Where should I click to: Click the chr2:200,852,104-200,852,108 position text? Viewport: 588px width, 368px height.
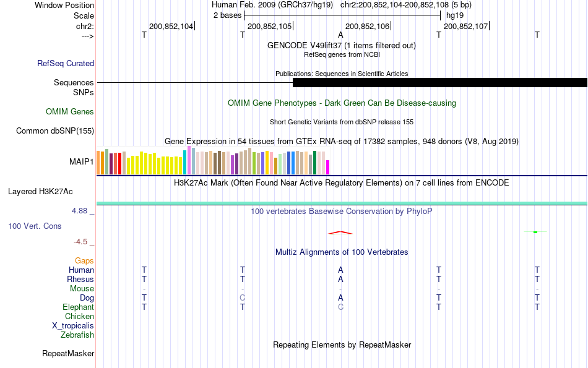coord(394,5)
